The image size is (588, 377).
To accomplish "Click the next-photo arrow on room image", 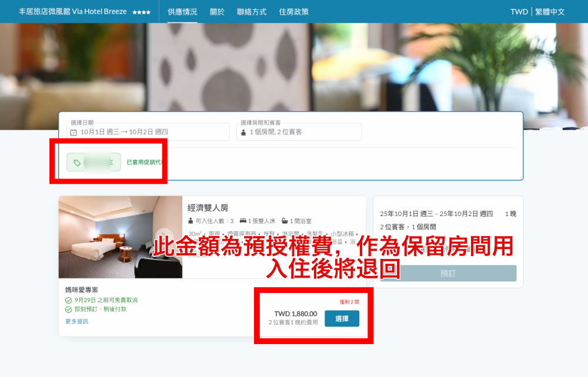I will tap(165, 237).
